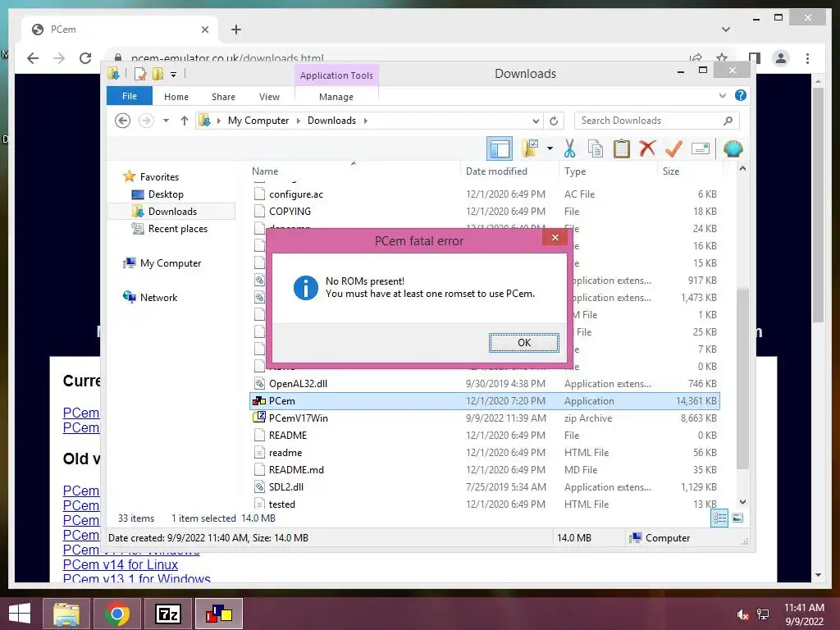840x630 pixels.
Task: Click OK in PCem fatal error dialog
Action: click(x=523, y=343)
